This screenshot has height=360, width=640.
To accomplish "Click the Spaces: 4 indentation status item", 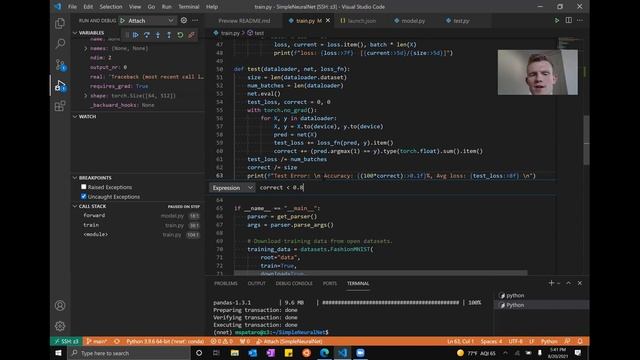I will 491,341.
